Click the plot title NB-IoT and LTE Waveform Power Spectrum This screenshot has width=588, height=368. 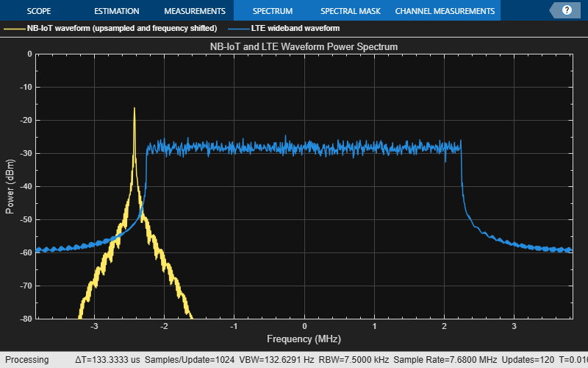coord(304,46)
